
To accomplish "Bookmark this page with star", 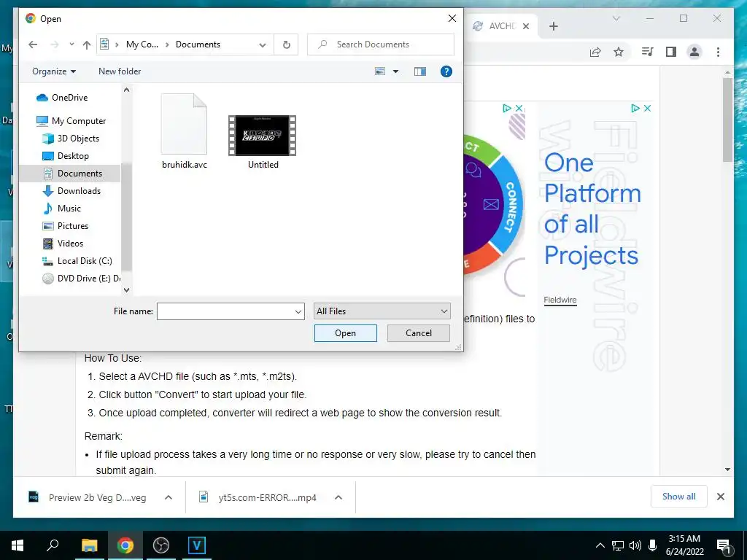I will pyautogui.click(x=619, y=52).
